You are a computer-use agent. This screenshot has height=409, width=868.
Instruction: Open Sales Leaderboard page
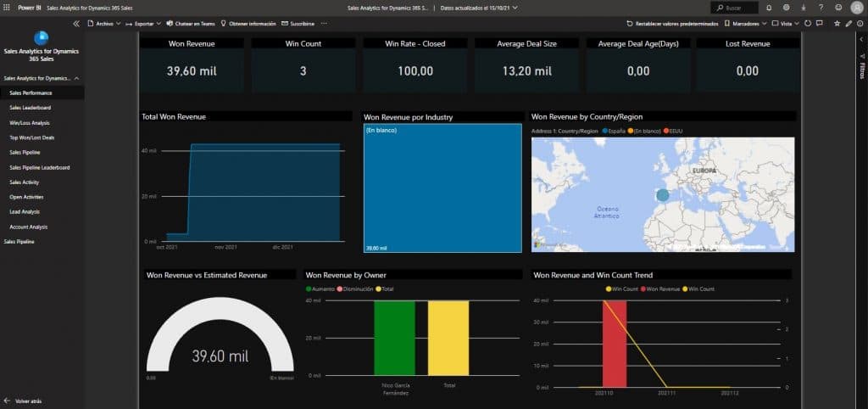pos(42,108)
